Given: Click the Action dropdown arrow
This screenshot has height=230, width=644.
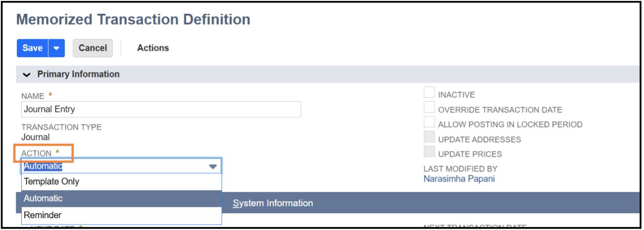Looking at the screenshot, I should point(213,167).
